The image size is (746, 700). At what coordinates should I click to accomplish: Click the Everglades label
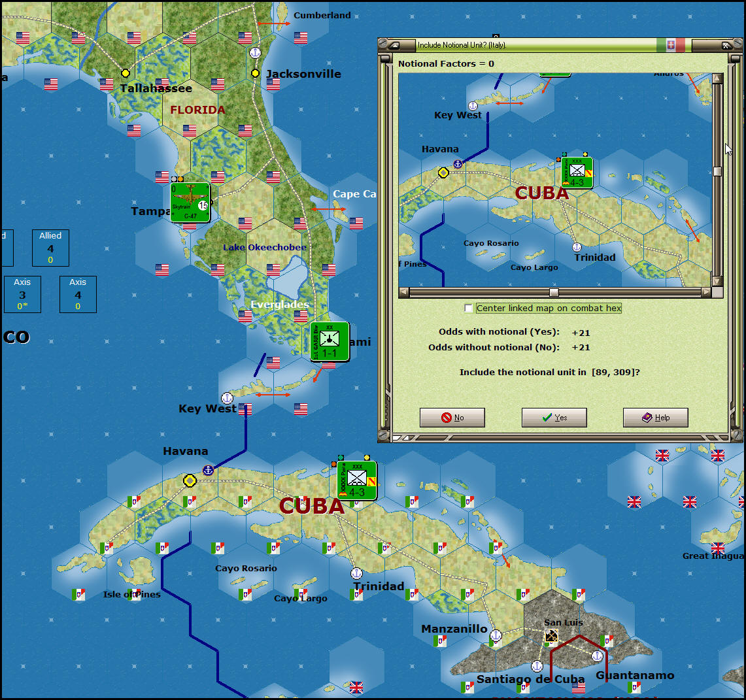tap(280, 305)
